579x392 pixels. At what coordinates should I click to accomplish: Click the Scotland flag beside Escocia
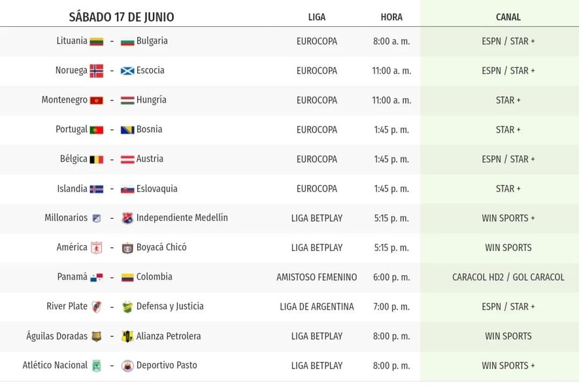127,71
